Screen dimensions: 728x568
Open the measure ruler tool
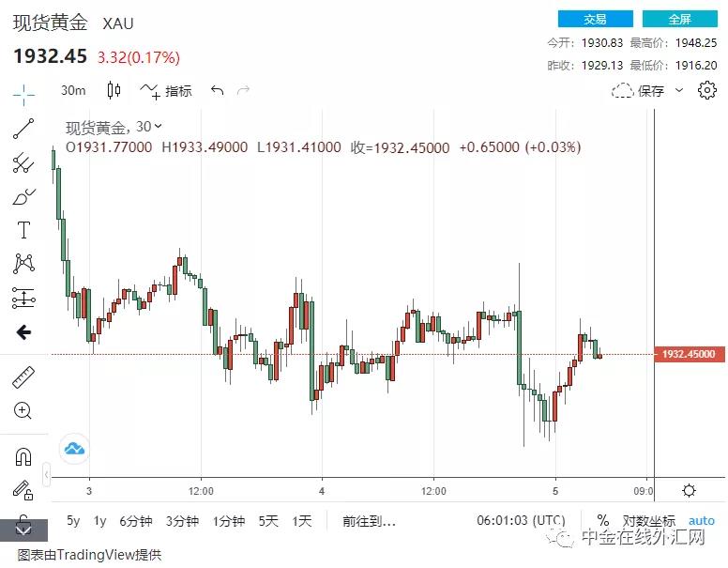coord(23,377)
